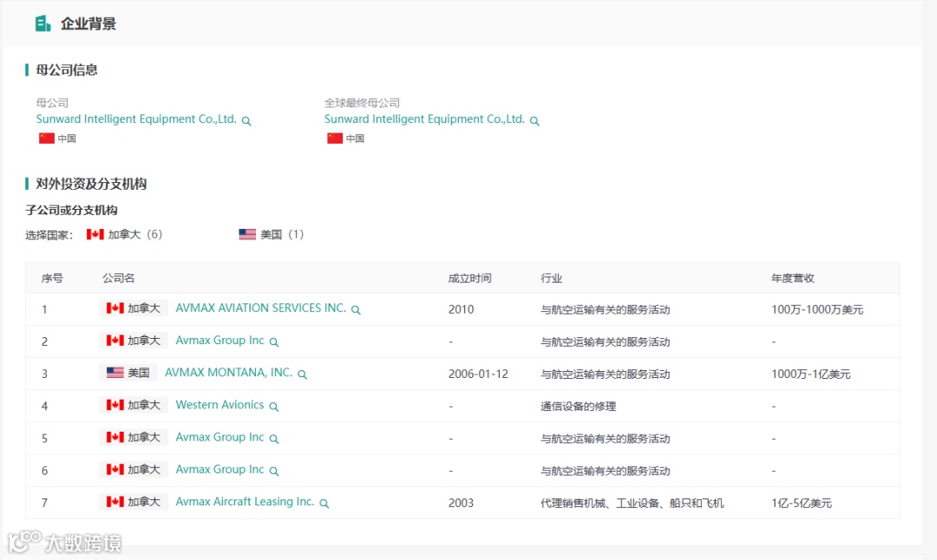The image size is (937, 560).
Task: Open parent company Sunward Intelligent Equipment link
Action: 136,119
